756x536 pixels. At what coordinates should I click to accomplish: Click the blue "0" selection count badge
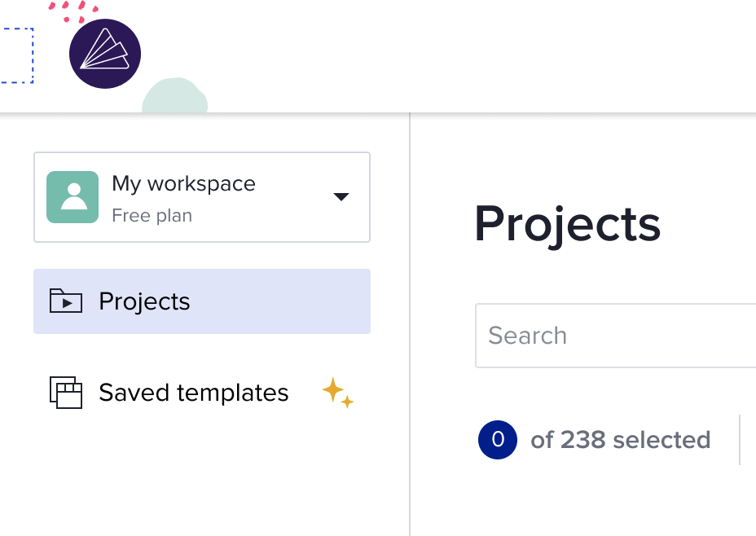[x=498, y=440]
